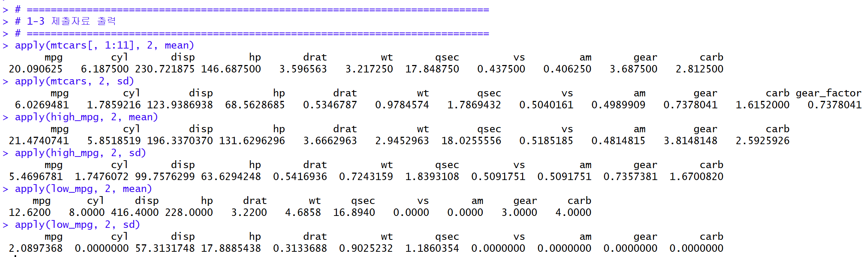Select the command apply(mtcars, 2, sd)
This screenshot has width=868, height=257.
[74, 81]
